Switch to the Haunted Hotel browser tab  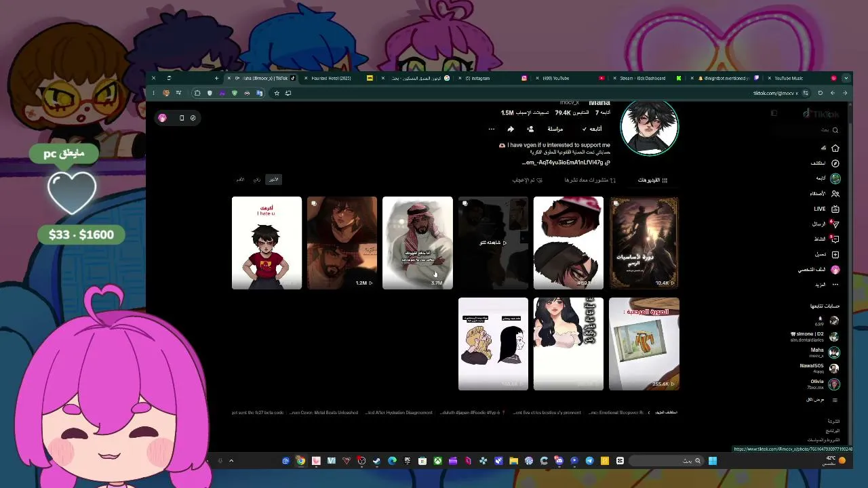click(337, 78)
